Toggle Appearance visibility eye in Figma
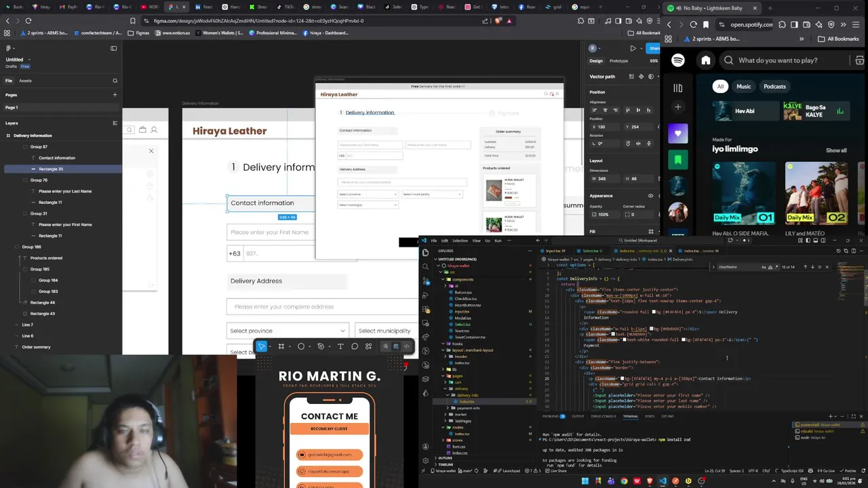The width and height of the screenshot is (868, 488). 650,196
